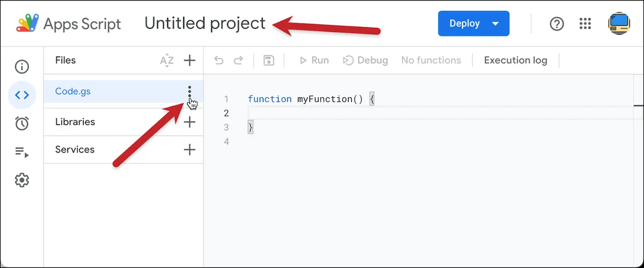Click the Redo arrow icon
Screen dimensions: 644x268
point(238,60)
